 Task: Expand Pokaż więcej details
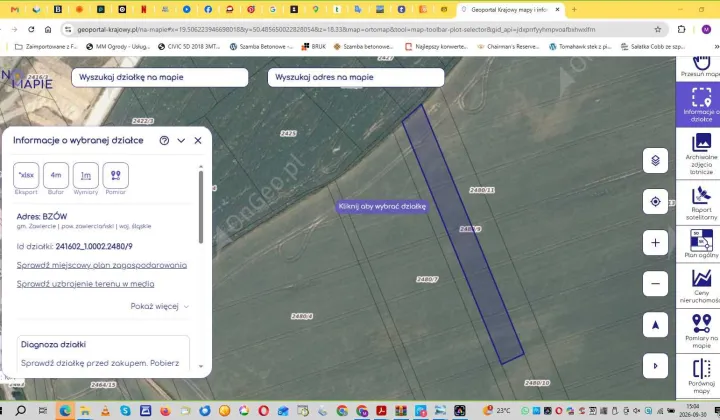click(160, 306)
